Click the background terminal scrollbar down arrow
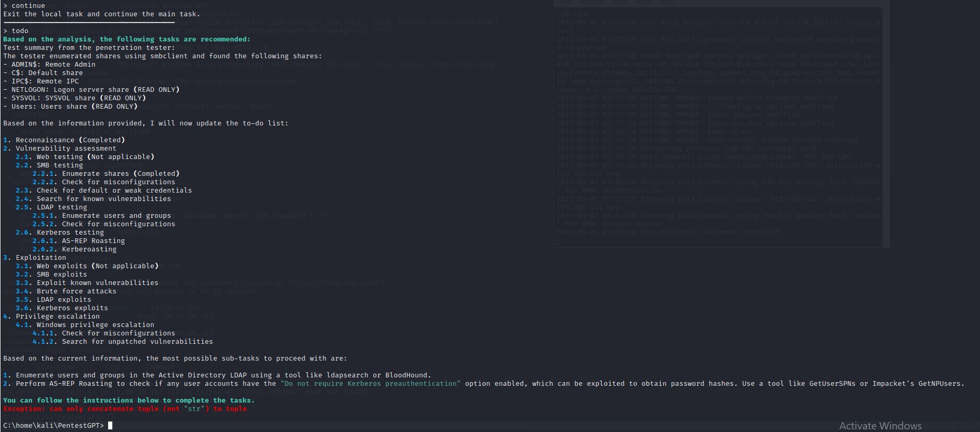Screen dimensions: 980x432 (886, 243)
